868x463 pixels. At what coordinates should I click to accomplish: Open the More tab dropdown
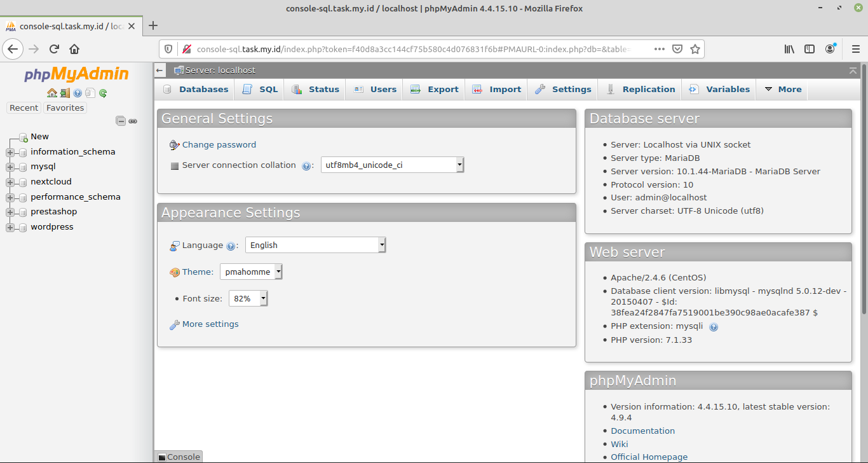tap(782, 90)
